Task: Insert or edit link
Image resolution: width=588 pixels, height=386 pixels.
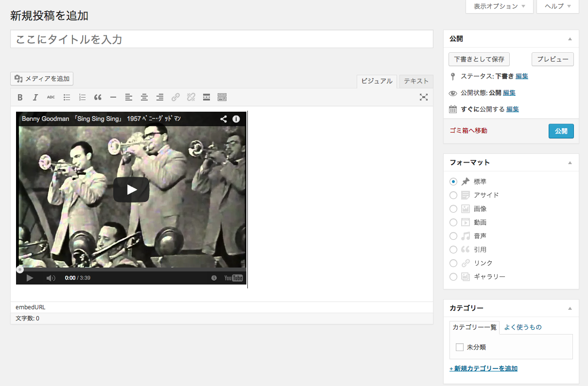Action: tap(175, 98)
